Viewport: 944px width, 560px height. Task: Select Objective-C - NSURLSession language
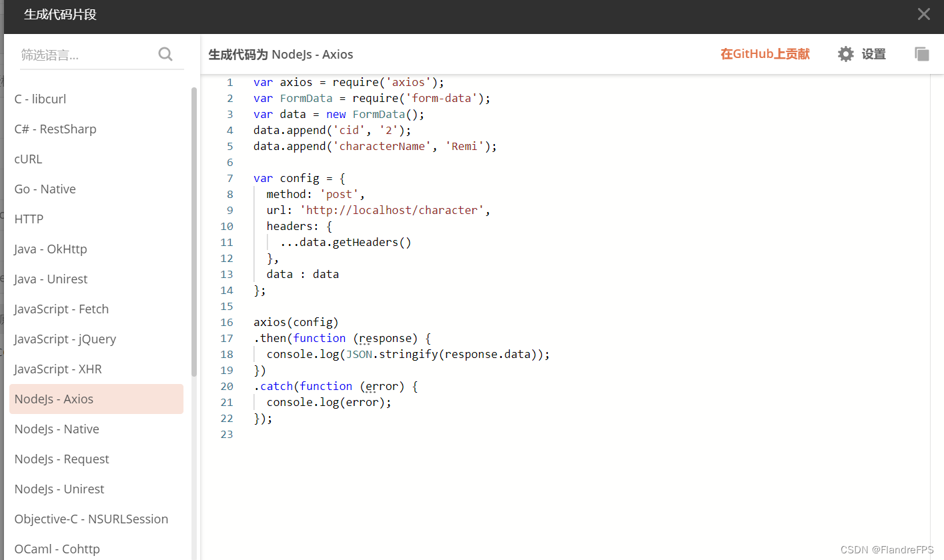(91, 519)
